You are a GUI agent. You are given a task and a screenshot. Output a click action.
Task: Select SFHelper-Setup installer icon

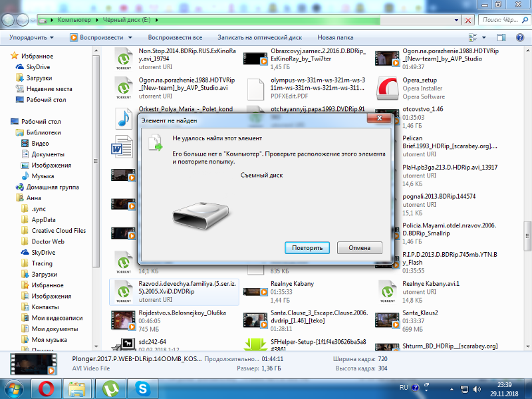[x=255, y=344]
